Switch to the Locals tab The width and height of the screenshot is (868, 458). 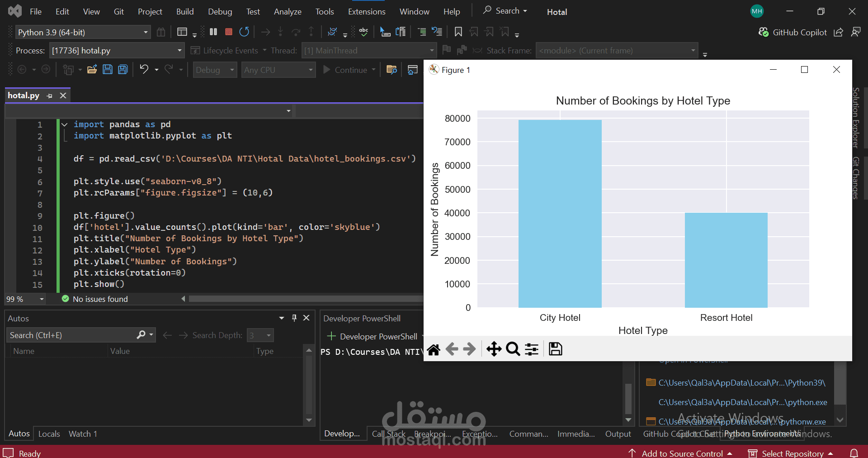point(49,434)
